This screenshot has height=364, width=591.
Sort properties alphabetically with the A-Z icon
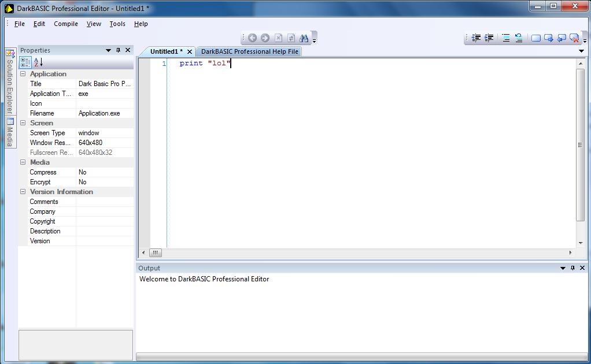(x=38, y=62)
